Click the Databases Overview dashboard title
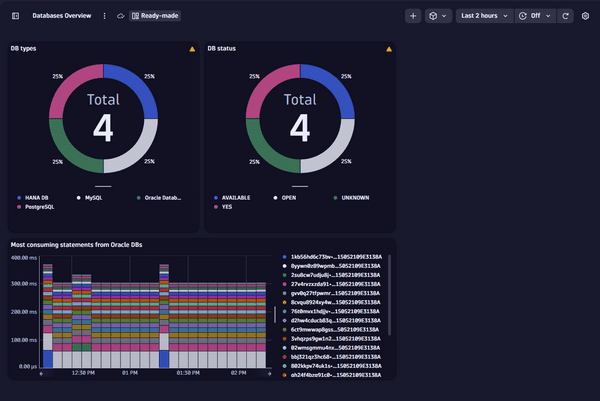 pos(62,16)
